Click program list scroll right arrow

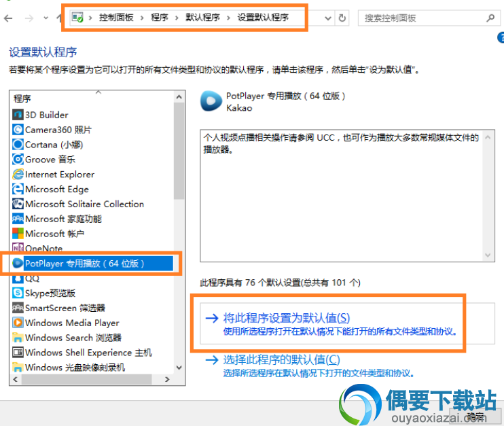tap(167, 379)
